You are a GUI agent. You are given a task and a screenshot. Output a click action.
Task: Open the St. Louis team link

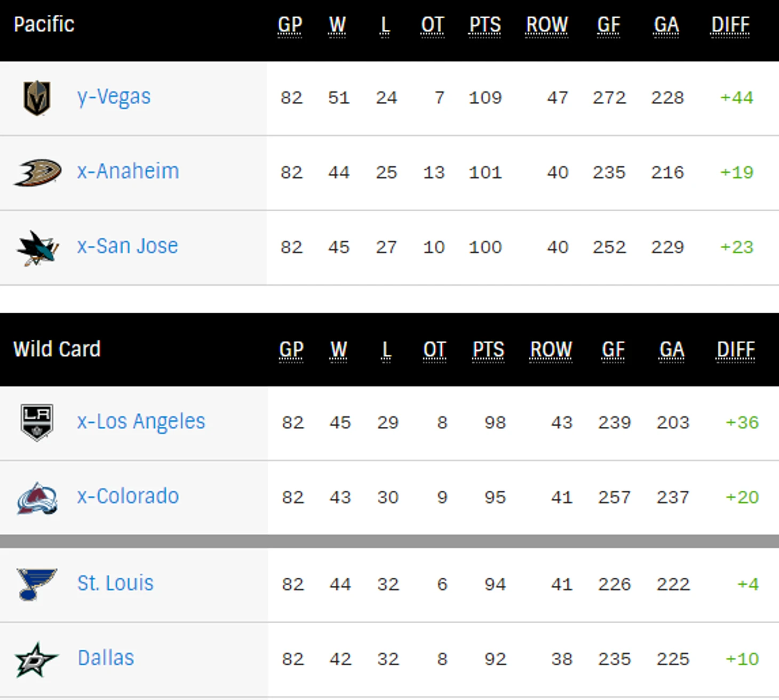[x=115, y=583]
